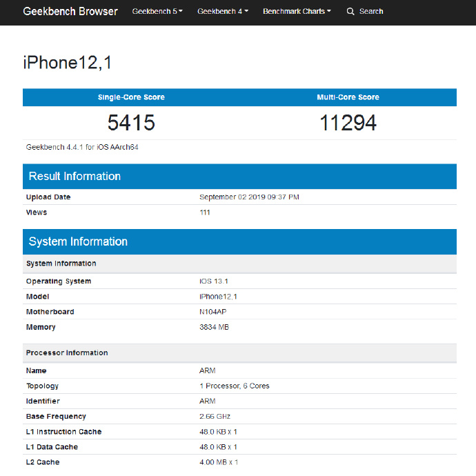Viewport: 476px width, 476px height.
Task: Click the multi-core score value 11294
Action: click(348, 123)
